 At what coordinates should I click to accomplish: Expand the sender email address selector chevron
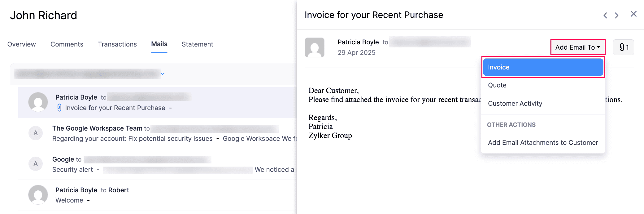(x=162, y=74)
